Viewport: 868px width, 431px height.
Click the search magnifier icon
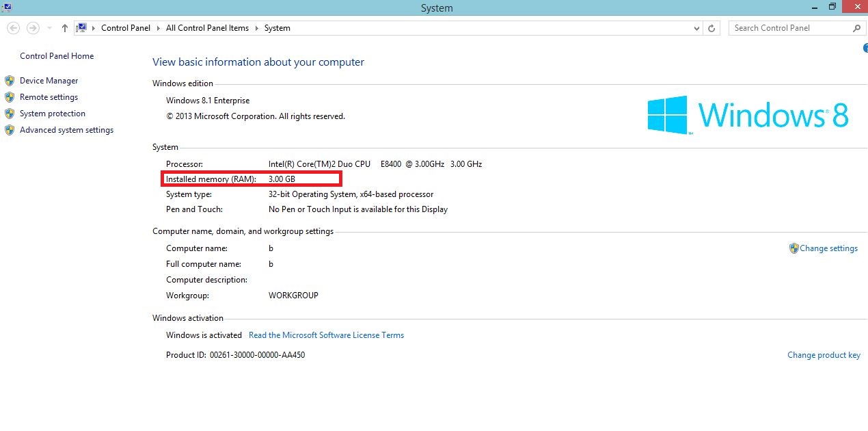(x=856, y=28)
